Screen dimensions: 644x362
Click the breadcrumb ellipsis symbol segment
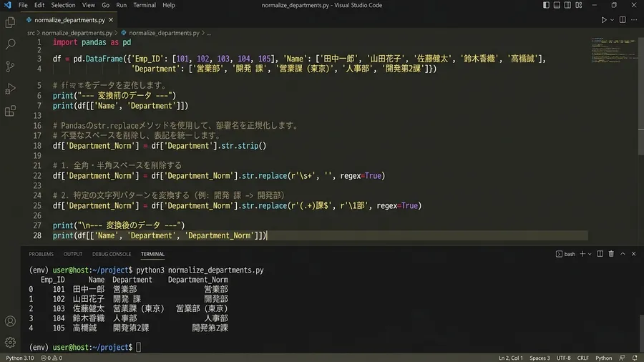coord(209,33)
